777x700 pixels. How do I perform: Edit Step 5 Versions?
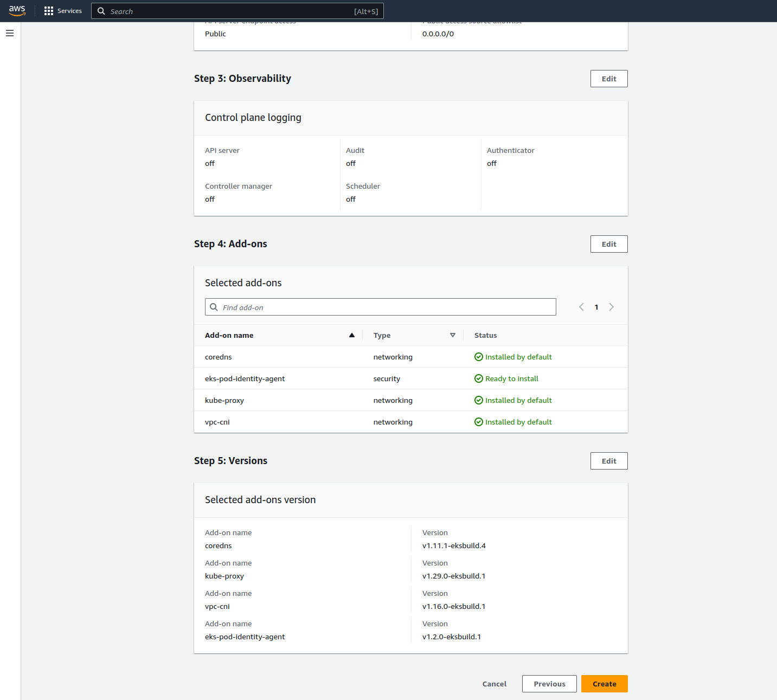[x=609, y=461]
